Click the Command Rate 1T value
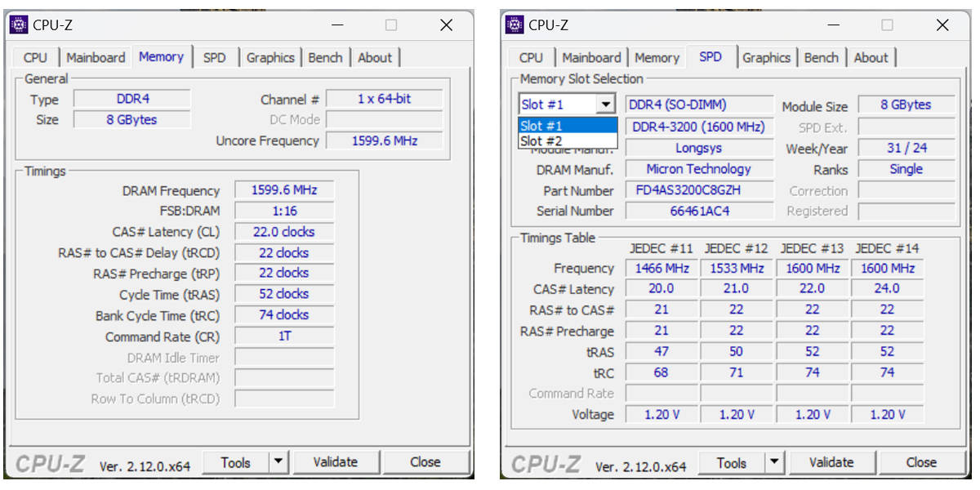Viewport: 980px width, 490px height. 284,336
